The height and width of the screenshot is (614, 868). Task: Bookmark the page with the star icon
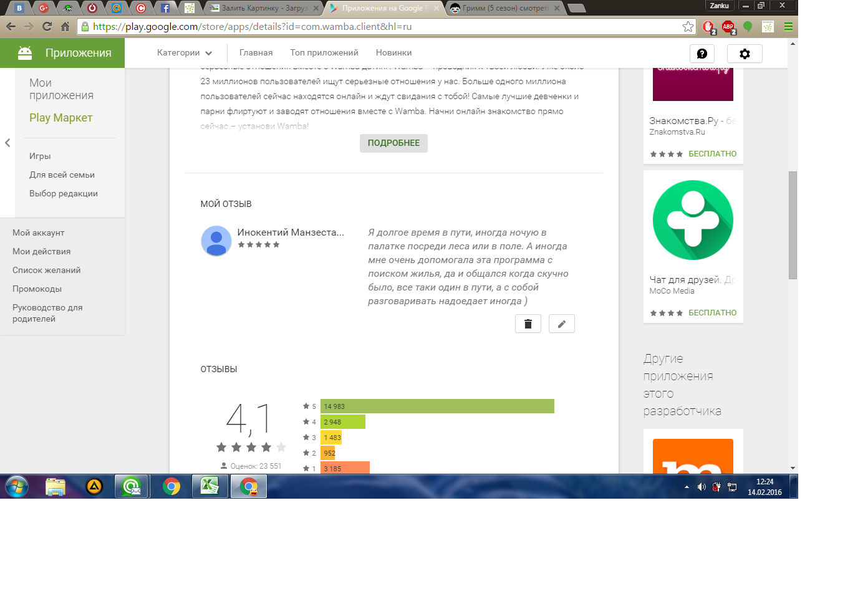click(x=688, y=27)
